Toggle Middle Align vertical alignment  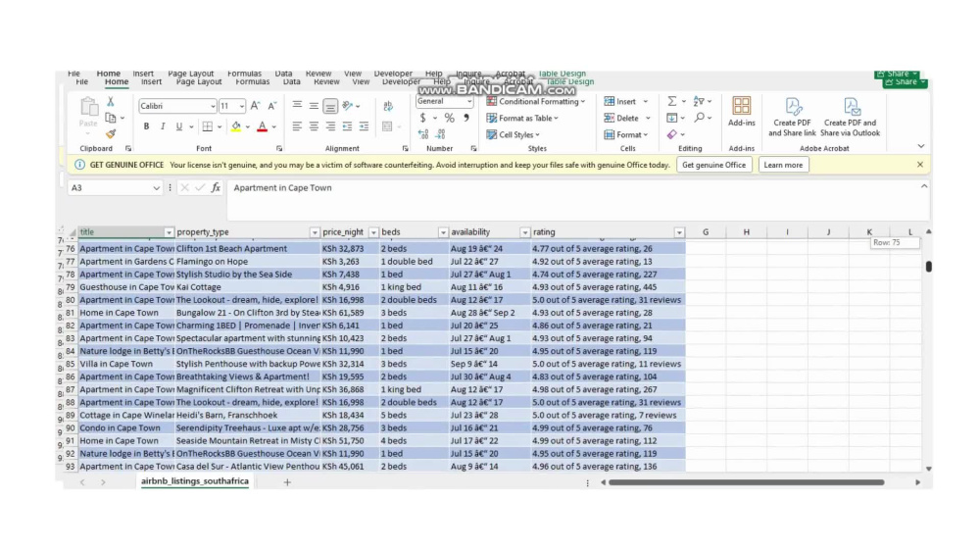tap(314, 106)
